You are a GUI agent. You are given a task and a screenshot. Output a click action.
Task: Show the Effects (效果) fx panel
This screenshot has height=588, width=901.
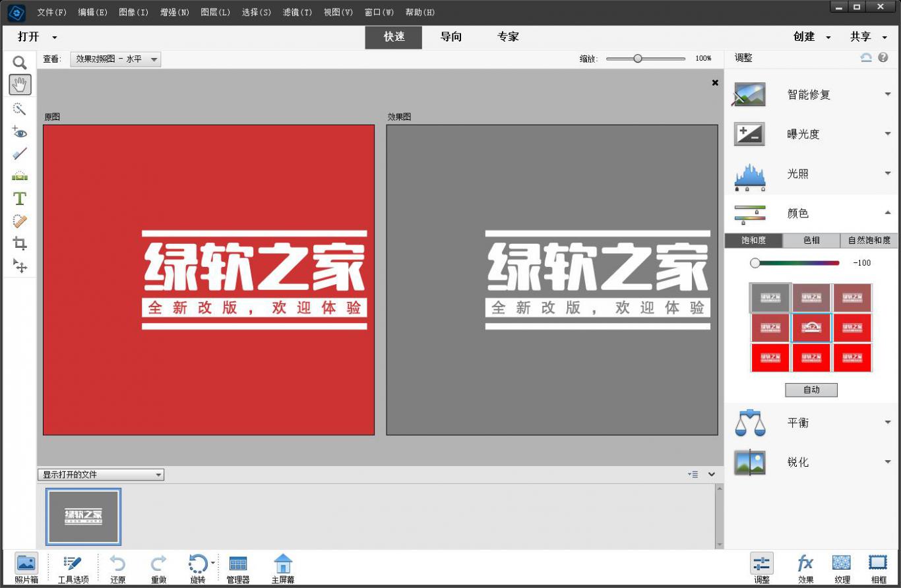pyautogui.click(x=805, y=568)
